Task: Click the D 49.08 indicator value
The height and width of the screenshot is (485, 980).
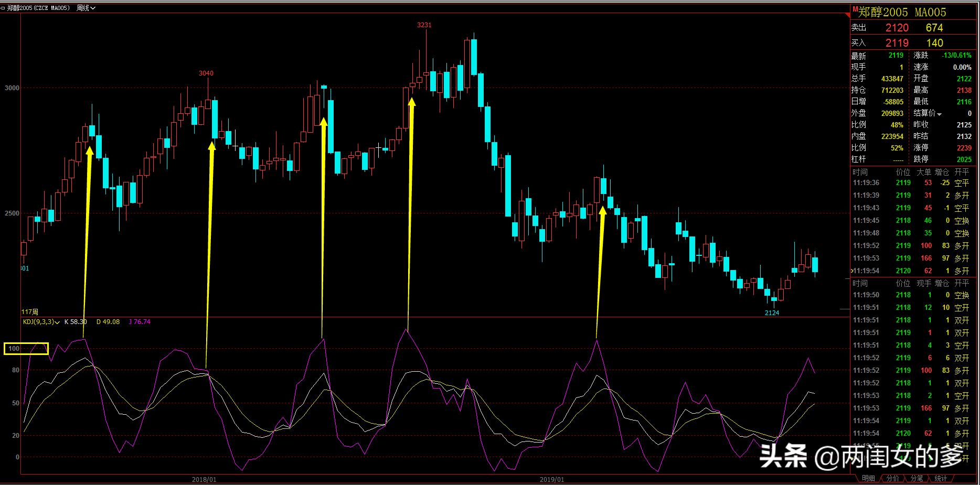Action: [x=108, y=322]
